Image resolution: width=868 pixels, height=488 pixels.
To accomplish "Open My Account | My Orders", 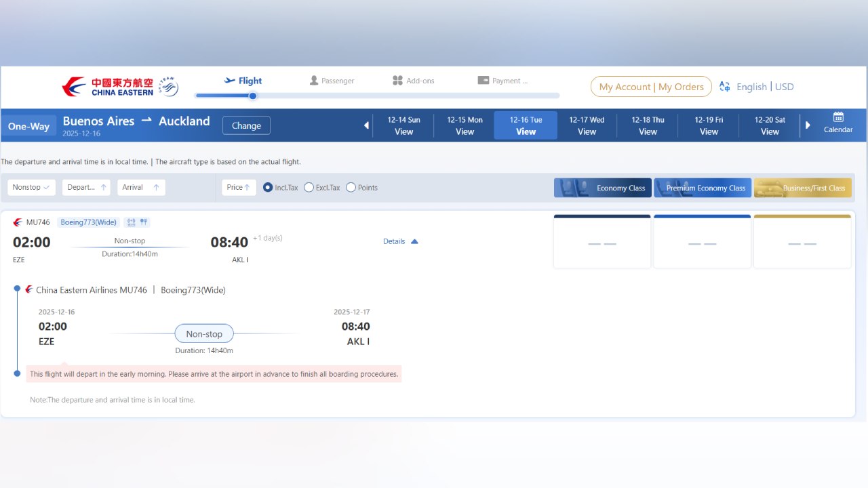I will pyautogui.click(x=650, y=87).
